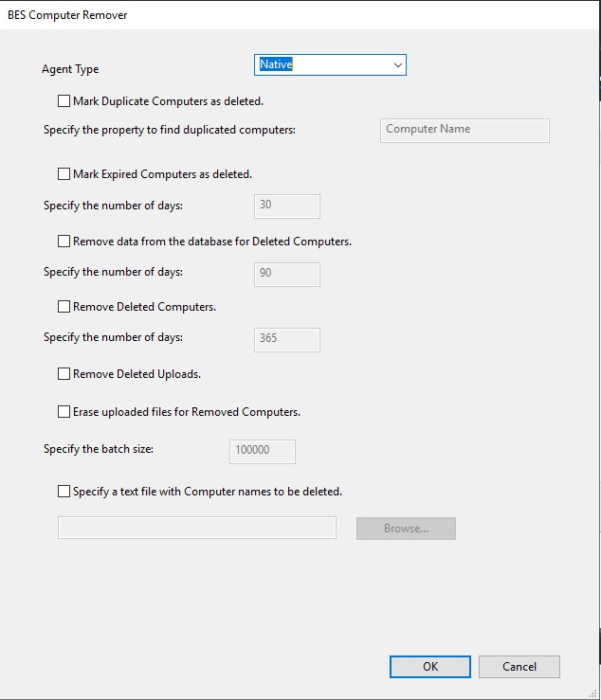Check Specify a text file with Computer names
The image size is (601, 700).
(64, 492)
